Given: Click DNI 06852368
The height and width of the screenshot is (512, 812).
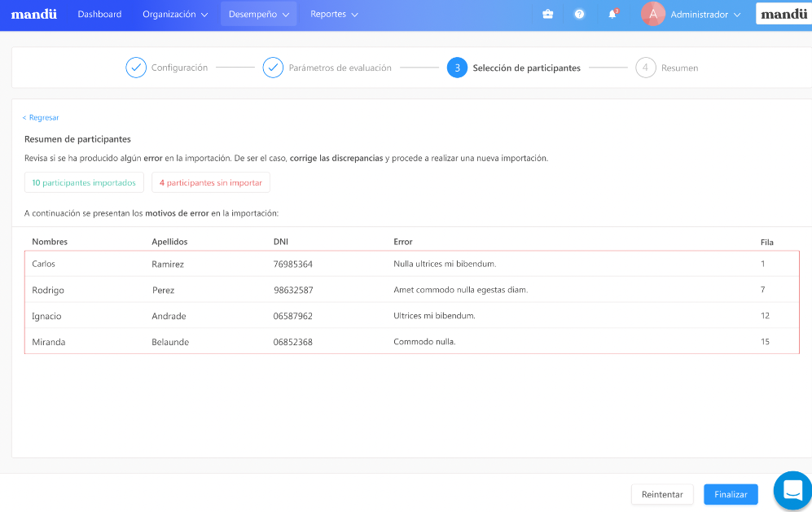Looking at the screenshot, I should [x=293, y=342].
